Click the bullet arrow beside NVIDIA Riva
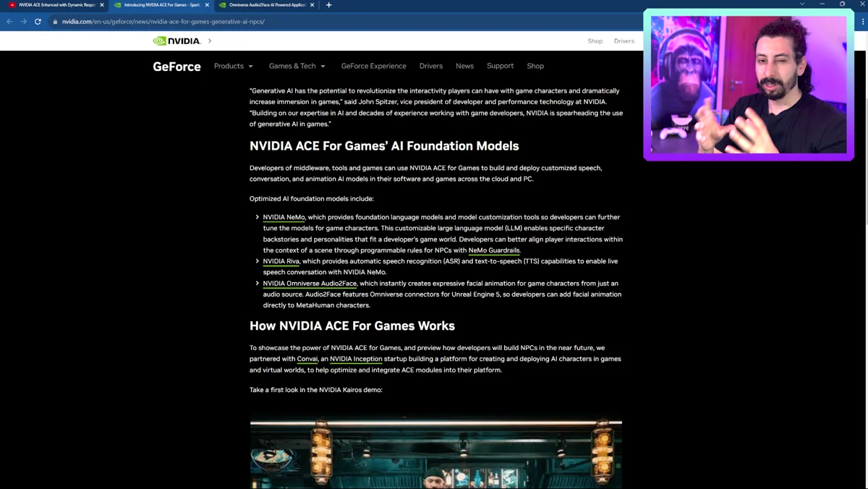Screen dimensions: 868x489 [x=257, y=261]
